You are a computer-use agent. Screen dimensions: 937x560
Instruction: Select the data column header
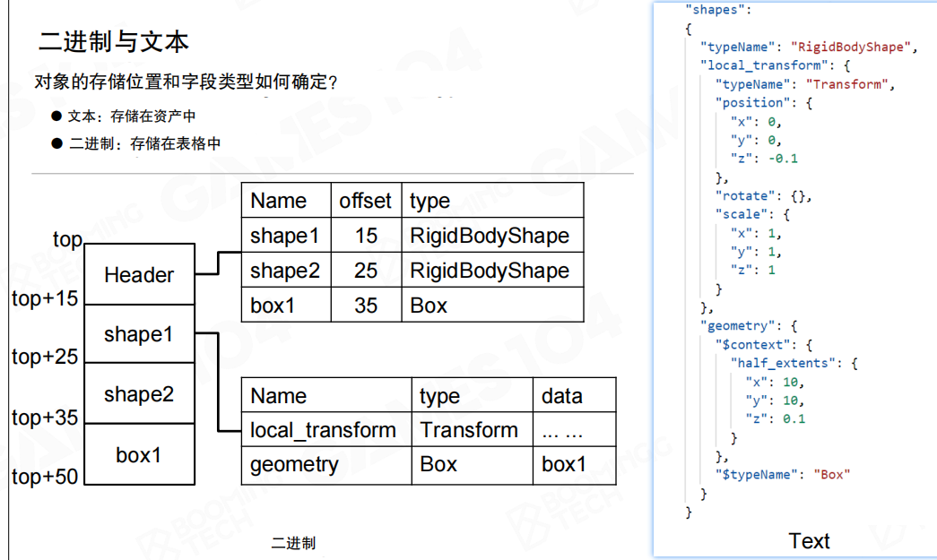[x=562, y=396]
